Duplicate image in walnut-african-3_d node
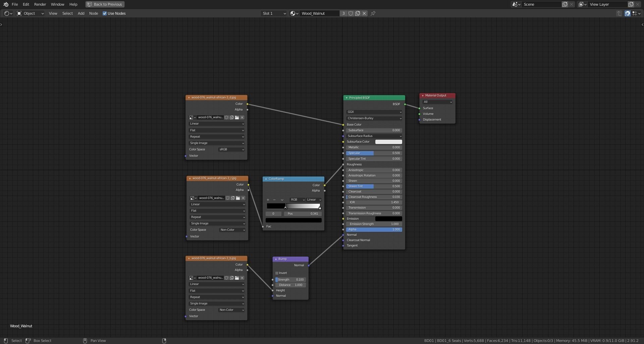Image resolution: width=644 pixels, height=344 pixels. click(232, 118)
